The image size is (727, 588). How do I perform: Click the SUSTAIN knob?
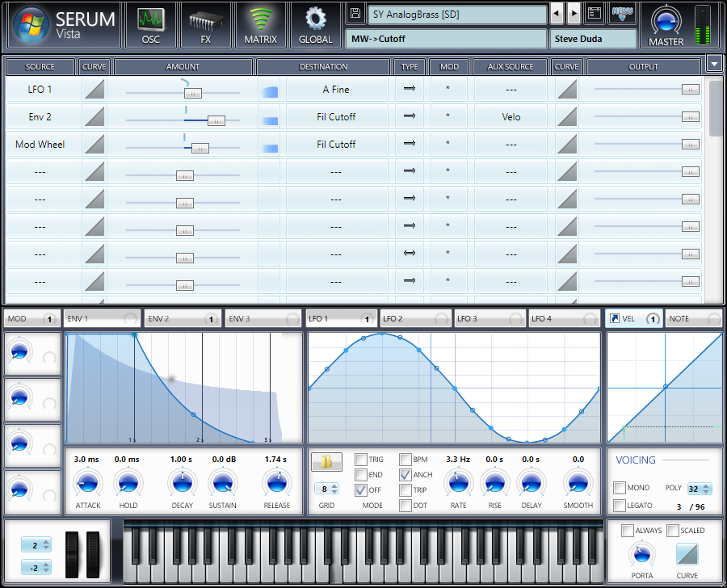(x=223, y=483)
